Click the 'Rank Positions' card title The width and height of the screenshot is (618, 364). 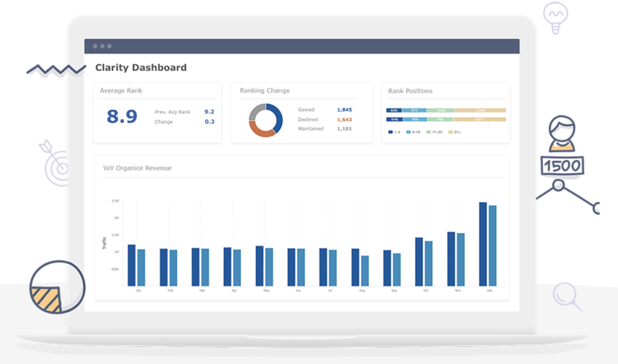pos(410,91)
